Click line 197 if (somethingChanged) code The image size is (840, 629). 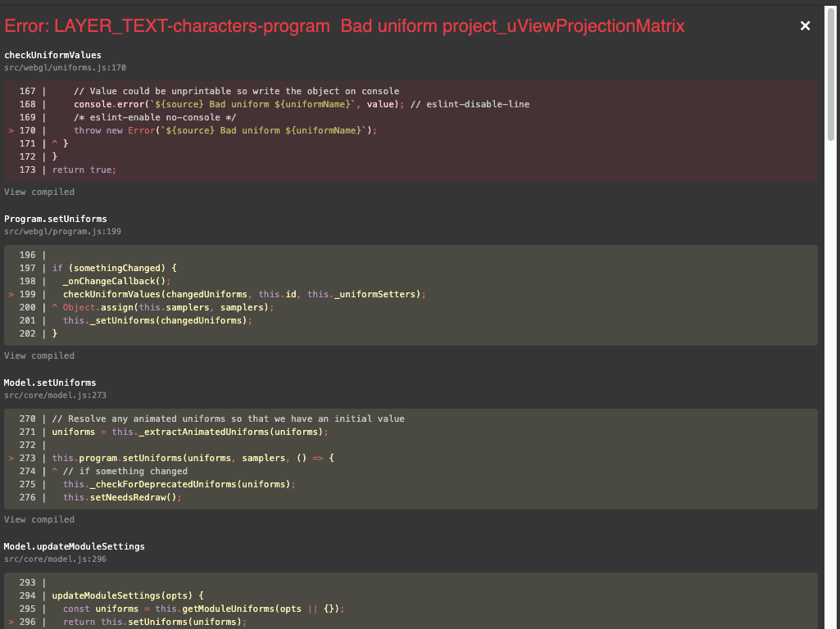coord(114,268)
